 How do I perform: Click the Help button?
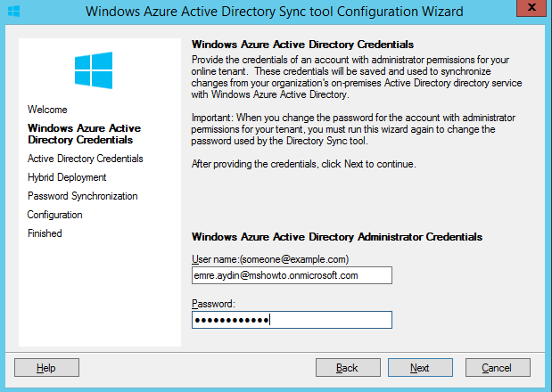pos(47,368)
